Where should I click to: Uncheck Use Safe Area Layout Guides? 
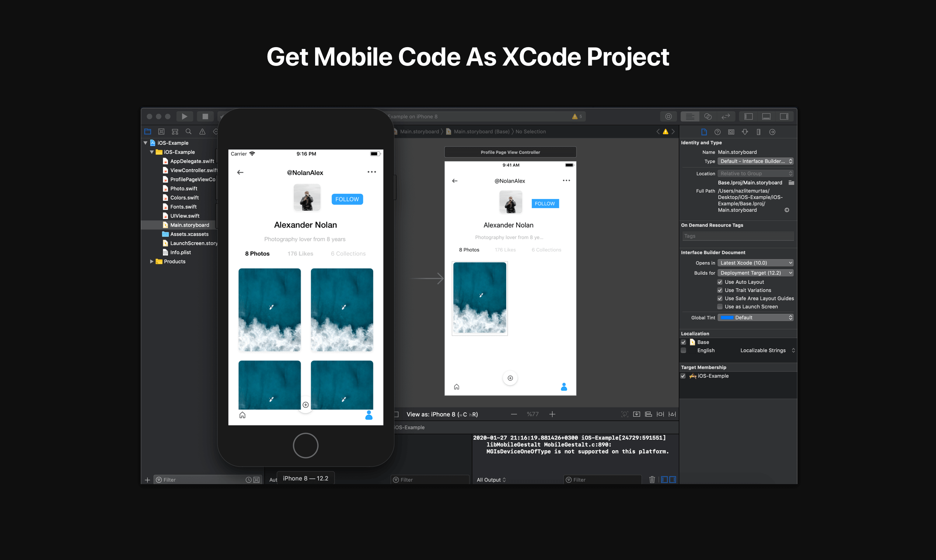coord(720,298)
